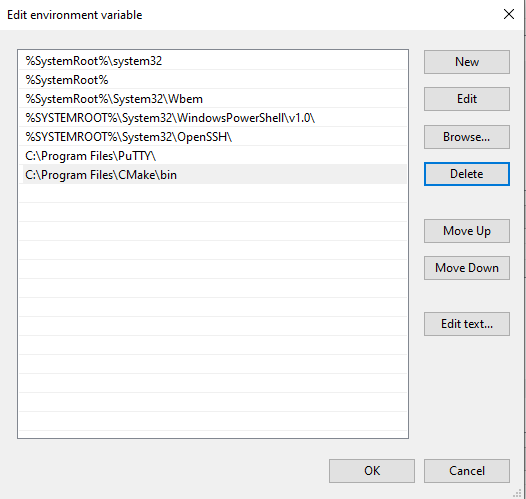Select the WindowsPowerShell\v1.0 path entry

click(x=213, y=118)
